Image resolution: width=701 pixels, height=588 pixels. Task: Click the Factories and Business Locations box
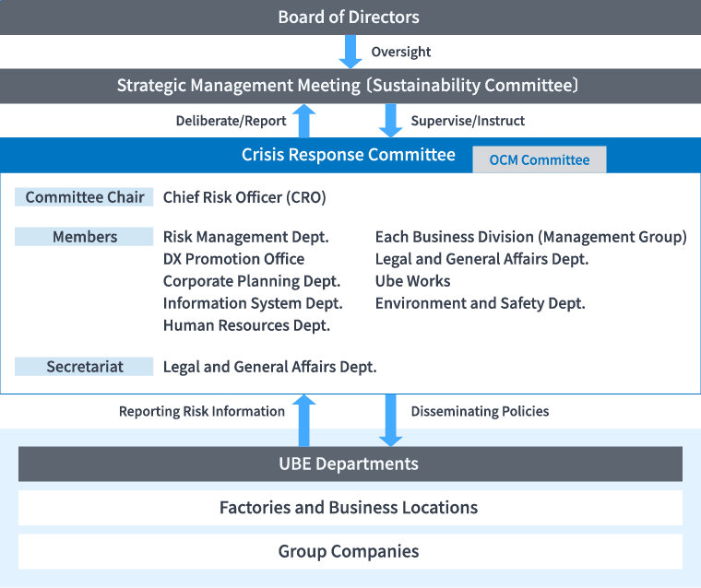[x=350, y=508]
